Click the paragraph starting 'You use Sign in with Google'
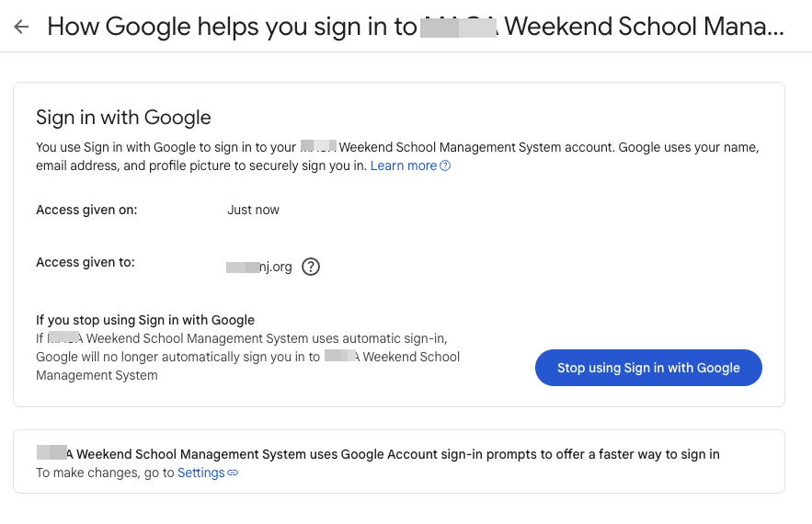The image size is (812, 524). tap(397, 156)
